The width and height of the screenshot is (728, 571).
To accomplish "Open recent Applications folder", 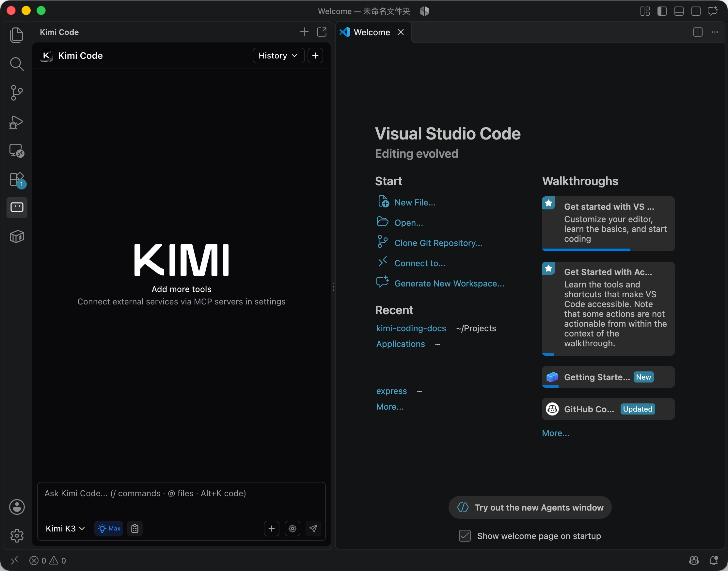I will pyautogui.click(x=401, y=344).
